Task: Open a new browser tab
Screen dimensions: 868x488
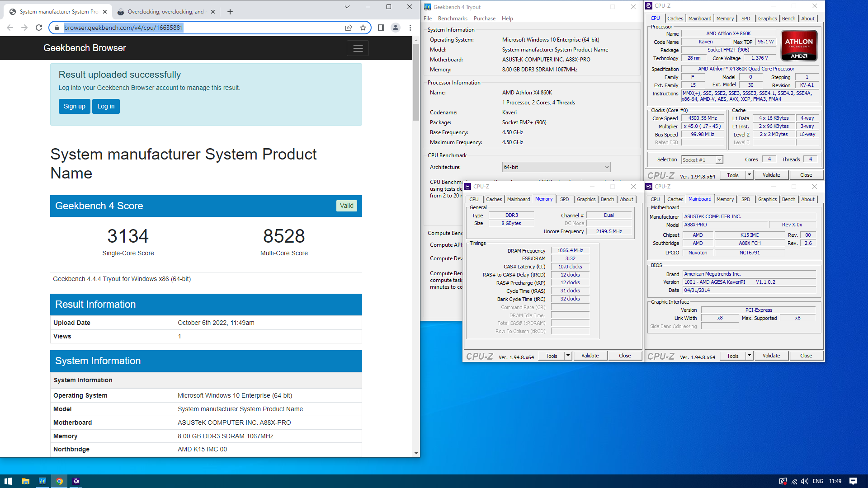Action: coord(230,12)
